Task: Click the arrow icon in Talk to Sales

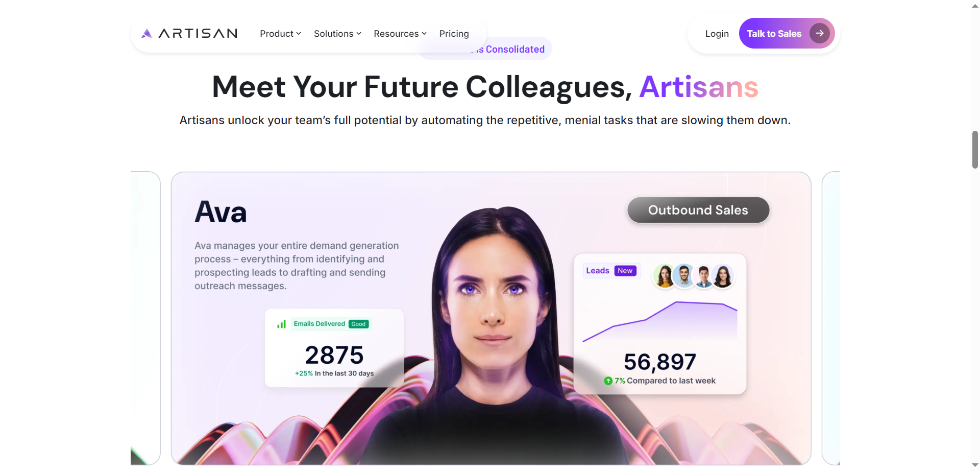Action: click(x=819, y=33)
